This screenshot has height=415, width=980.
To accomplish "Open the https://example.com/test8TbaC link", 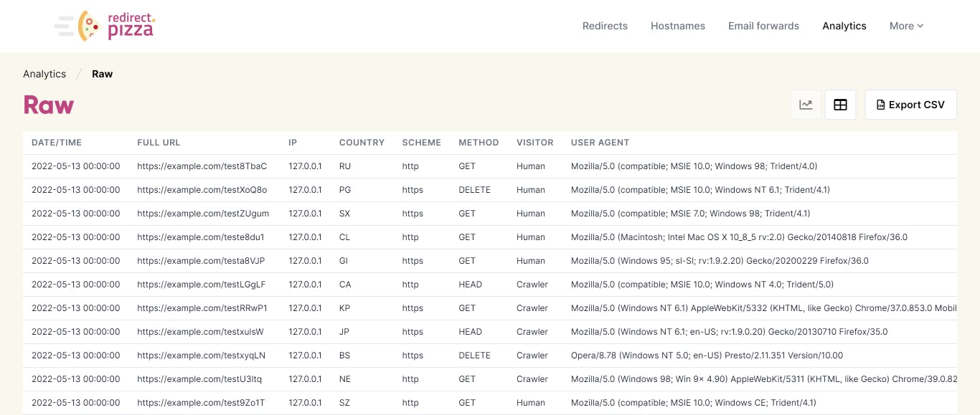I will [x=200, y=166].
